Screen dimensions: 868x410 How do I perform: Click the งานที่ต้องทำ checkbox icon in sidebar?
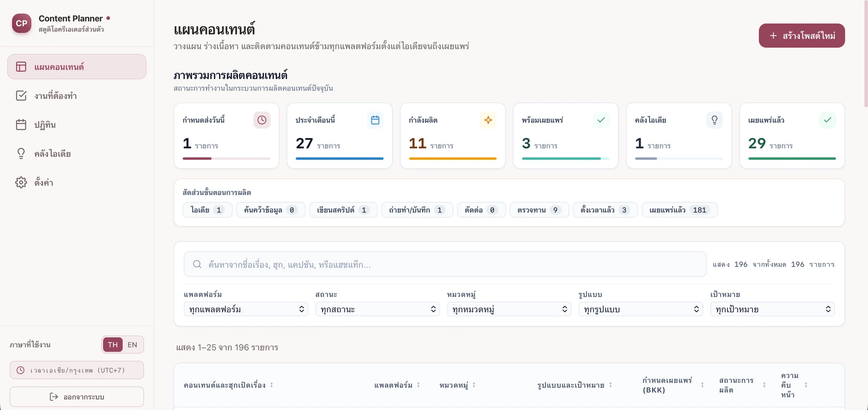21,95
